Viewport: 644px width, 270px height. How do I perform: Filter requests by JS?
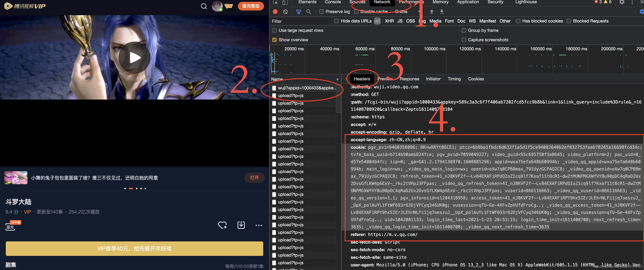tap(400, 21)
